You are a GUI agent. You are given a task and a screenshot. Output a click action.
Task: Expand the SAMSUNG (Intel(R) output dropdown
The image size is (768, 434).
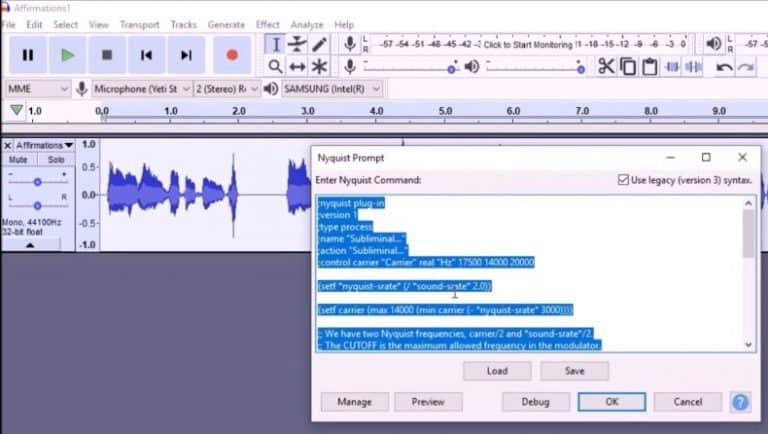pyautogui.click(x=332, y=89)
